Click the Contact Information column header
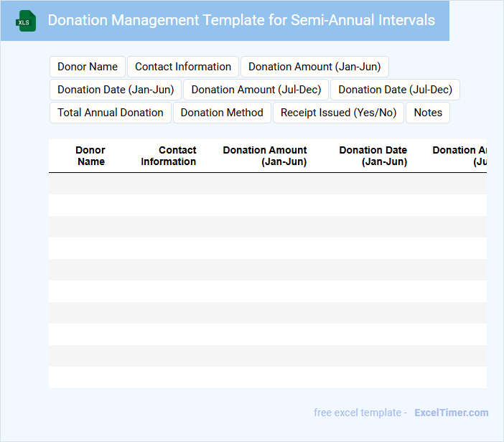This screenshot has height=442, width=504. click(169, 156)
